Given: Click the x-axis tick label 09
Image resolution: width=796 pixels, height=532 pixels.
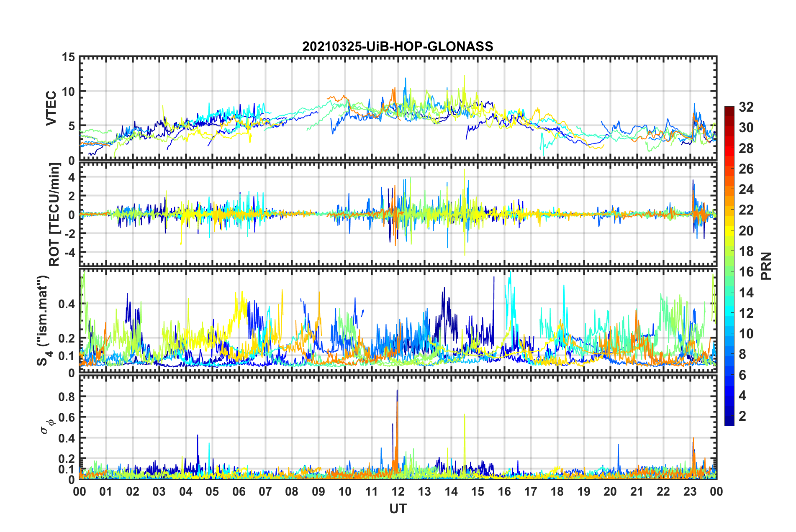Looking at the screenshot, I should [x=318, y=491].
